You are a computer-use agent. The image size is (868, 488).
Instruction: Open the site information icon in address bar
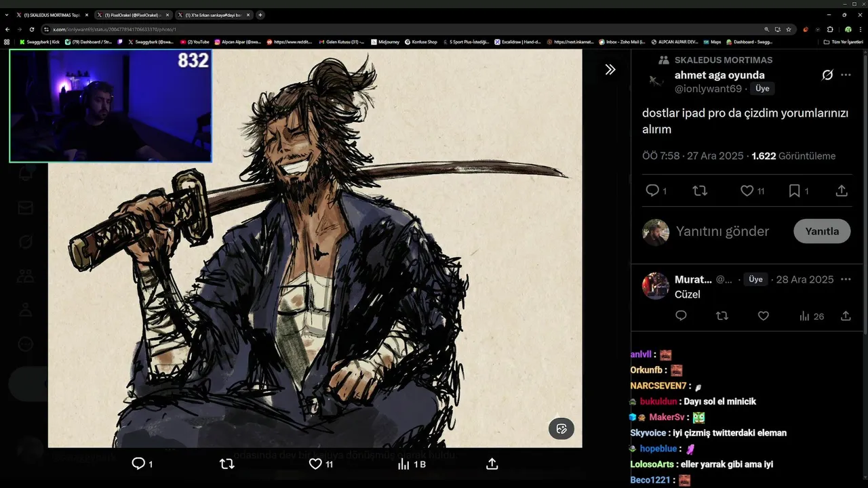click(47, 30)
